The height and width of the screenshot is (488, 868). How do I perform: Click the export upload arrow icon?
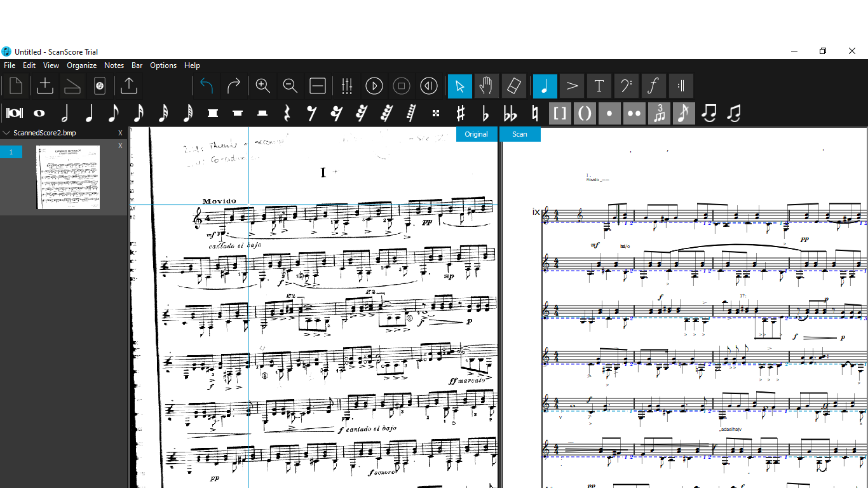(129, 86)
